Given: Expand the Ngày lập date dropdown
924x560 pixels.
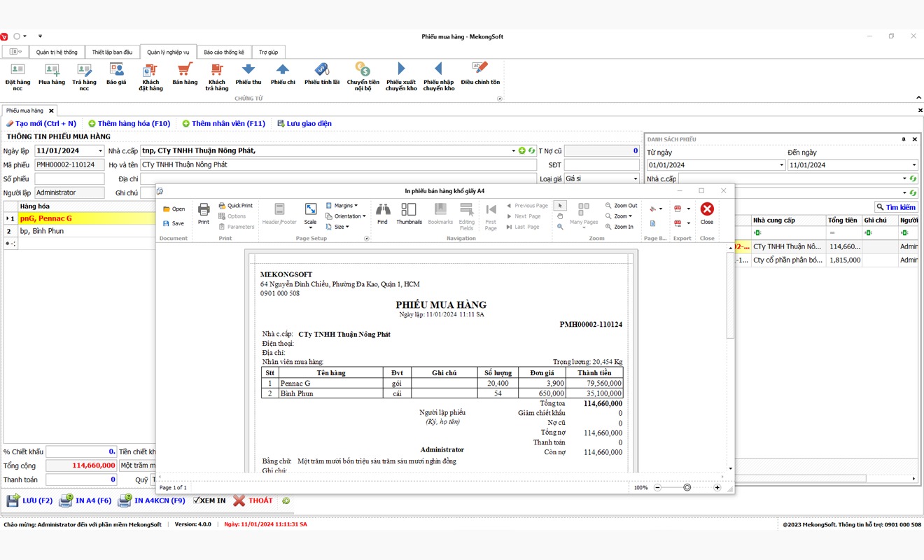Looking at the screenshot, I should 101,151.
